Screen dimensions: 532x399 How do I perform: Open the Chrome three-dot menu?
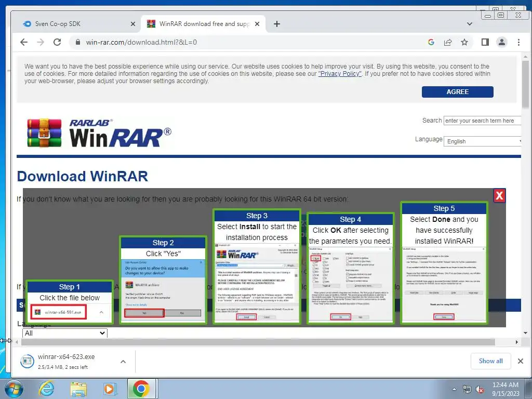coord(518,42)
